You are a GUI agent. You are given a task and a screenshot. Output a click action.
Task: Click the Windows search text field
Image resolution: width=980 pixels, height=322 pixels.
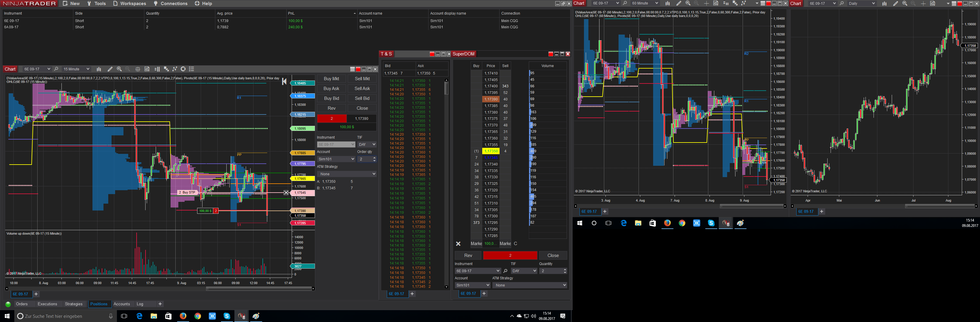[x=65, y=316]
